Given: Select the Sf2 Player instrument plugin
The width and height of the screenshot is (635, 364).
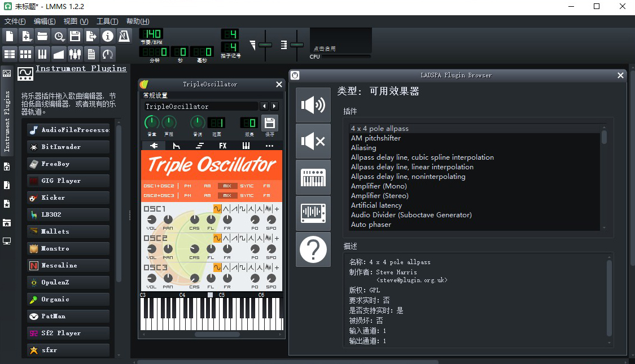Looking at the screenshot, I should 68,333.
